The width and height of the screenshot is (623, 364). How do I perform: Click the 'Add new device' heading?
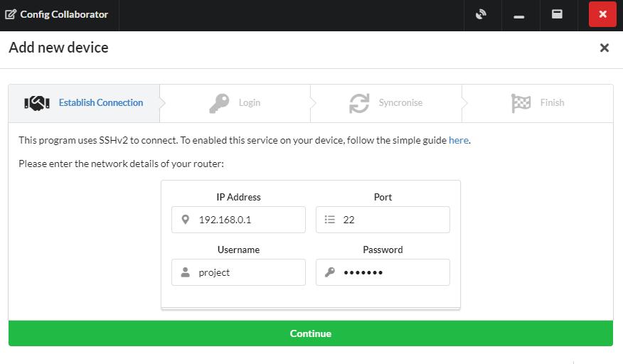pyautogui.click(x=58, y=48)
